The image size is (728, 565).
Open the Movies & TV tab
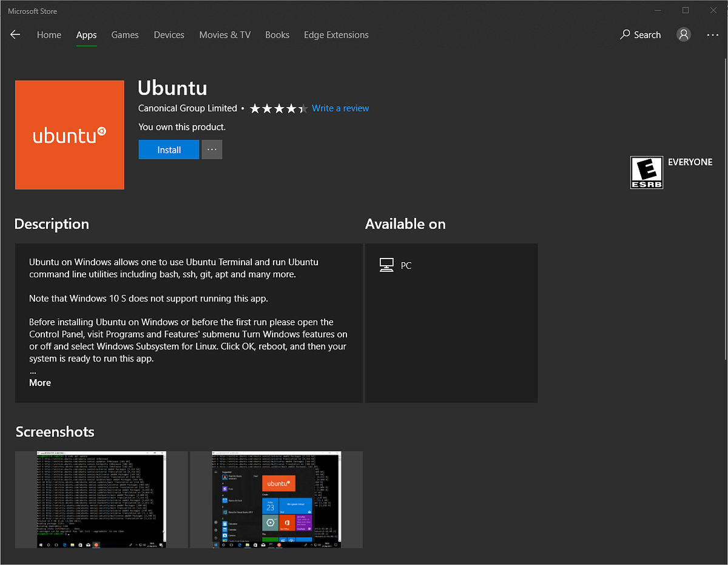(224, 35)
